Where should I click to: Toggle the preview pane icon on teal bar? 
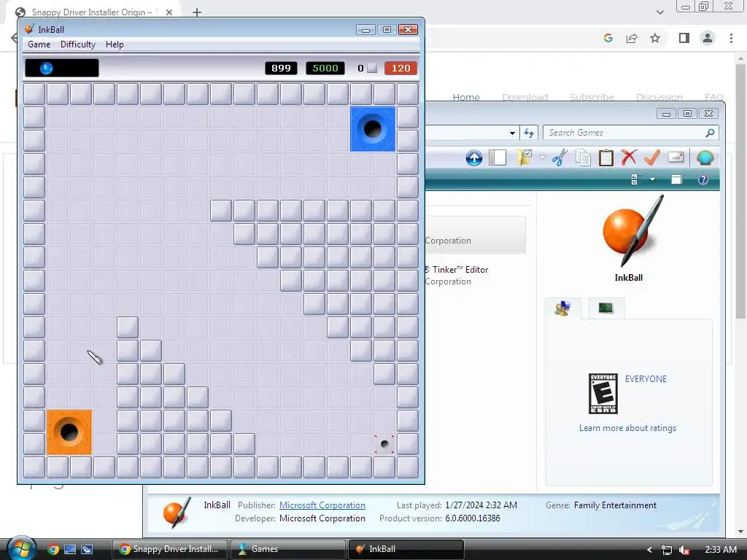(676, 179)
